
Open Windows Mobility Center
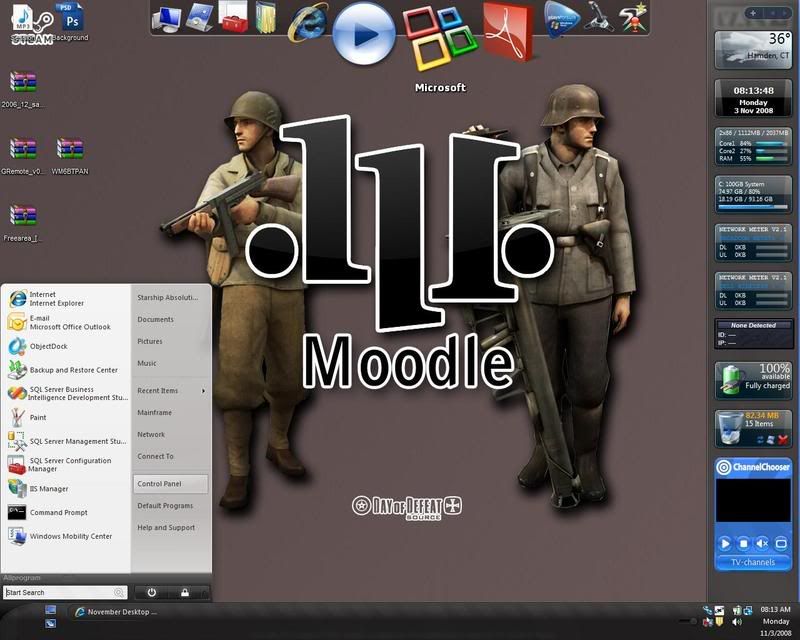(x=66, y=536)
